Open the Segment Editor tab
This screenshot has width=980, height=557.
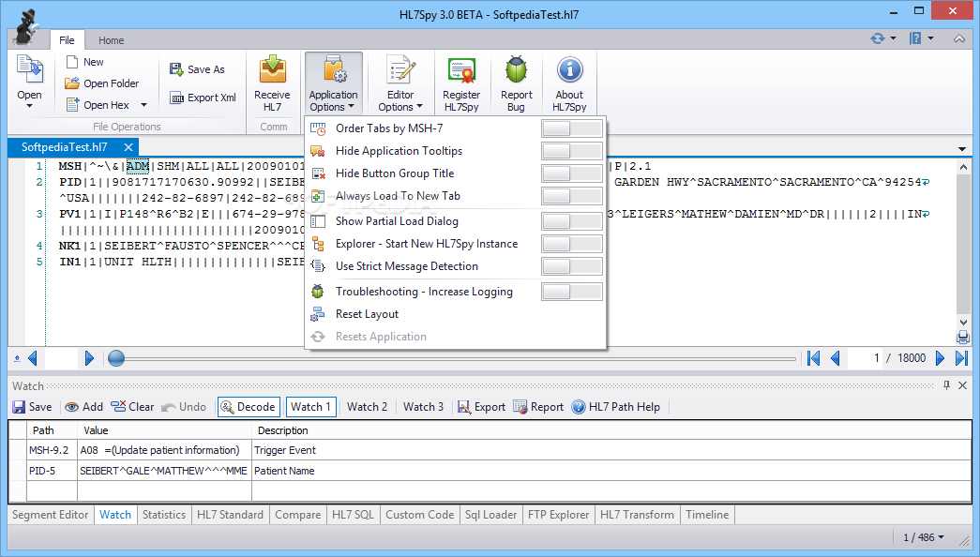coord(50,515)
